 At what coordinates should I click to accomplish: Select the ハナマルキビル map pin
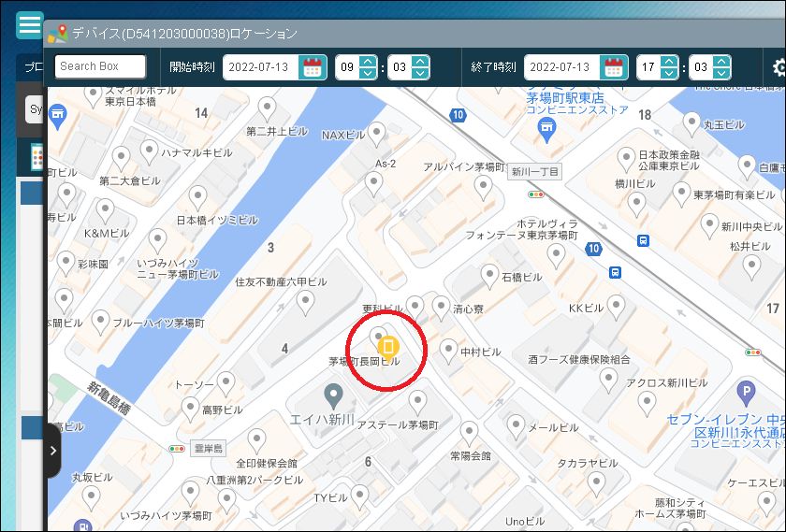coord(149,151)
